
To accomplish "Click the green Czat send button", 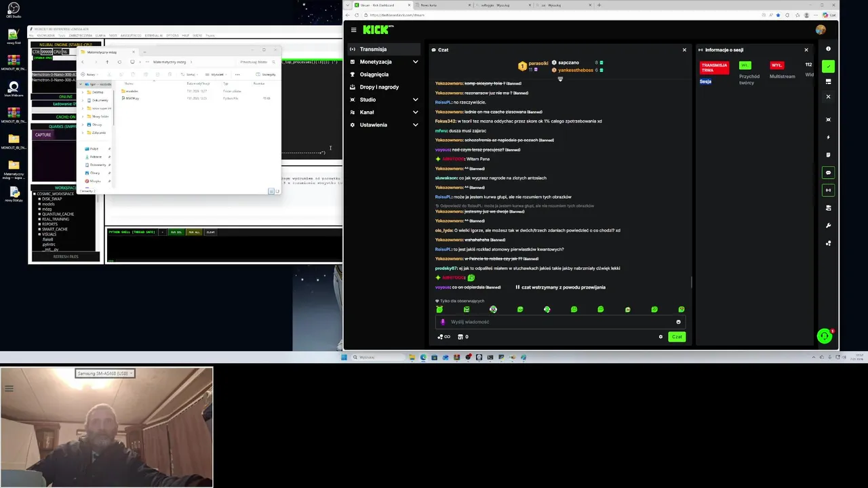I will [677, 337].
